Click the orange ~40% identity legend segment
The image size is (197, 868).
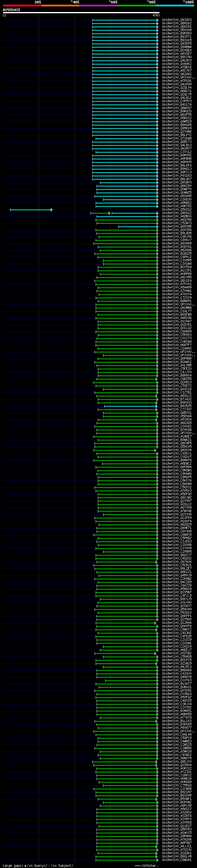[60, 6]
